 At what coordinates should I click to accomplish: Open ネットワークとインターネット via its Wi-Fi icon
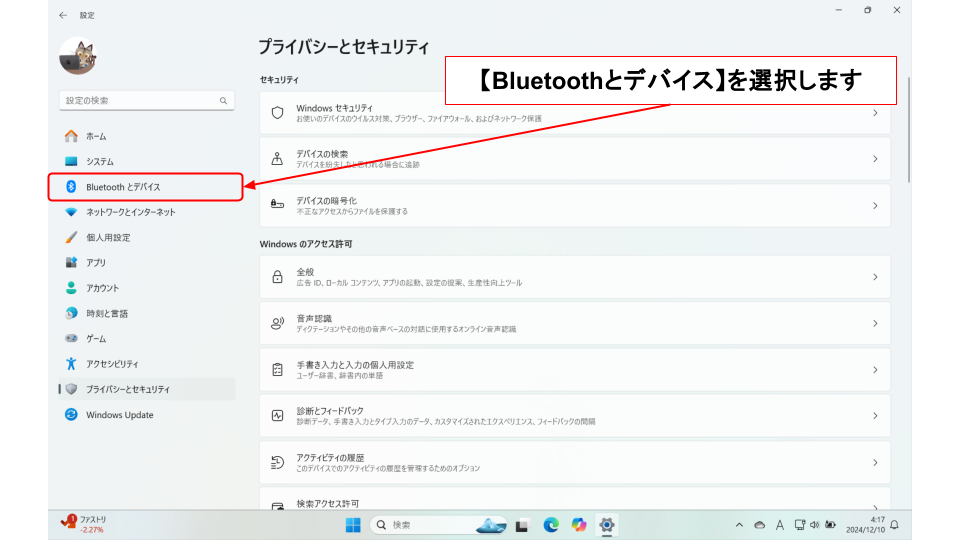(x=71, y=212)
